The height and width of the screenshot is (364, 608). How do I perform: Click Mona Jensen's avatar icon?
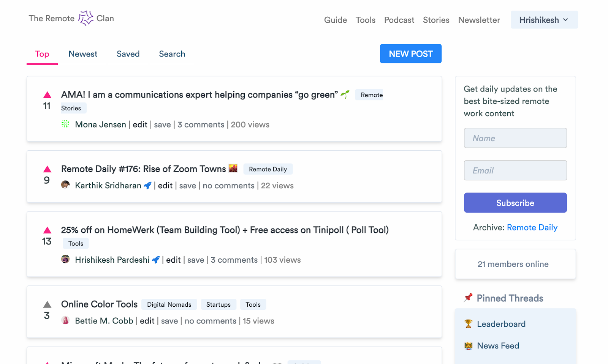[65, 124]
